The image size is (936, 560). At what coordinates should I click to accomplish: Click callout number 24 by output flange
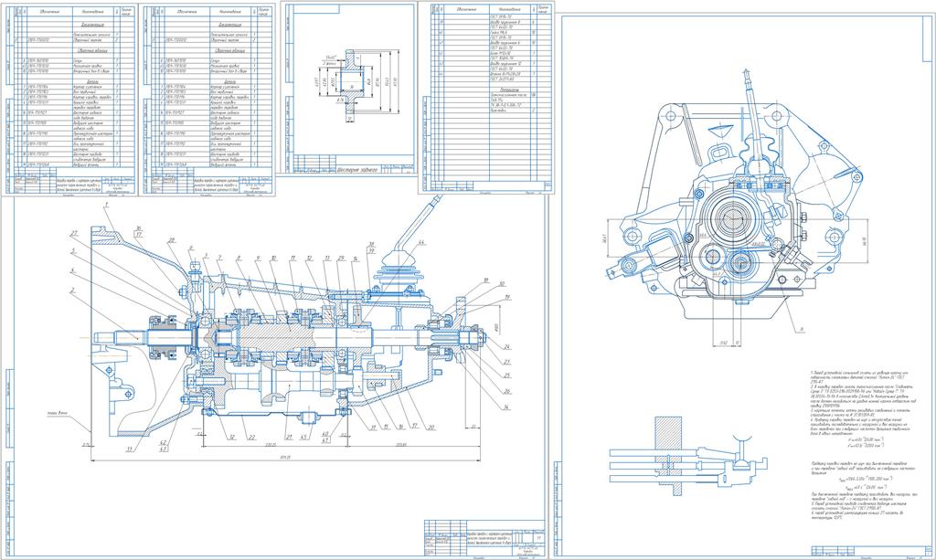[x=506, y=346]
